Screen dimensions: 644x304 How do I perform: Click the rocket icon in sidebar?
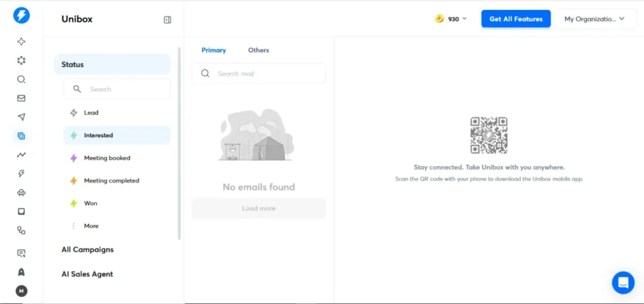pos(21,272)
